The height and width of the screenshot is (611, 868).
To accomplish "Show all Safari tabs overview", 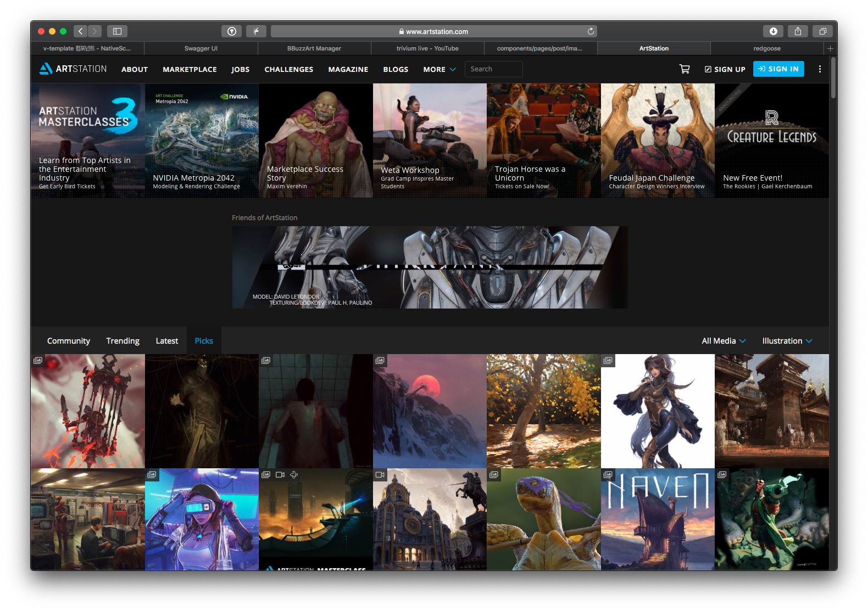I will pos(822,31).
